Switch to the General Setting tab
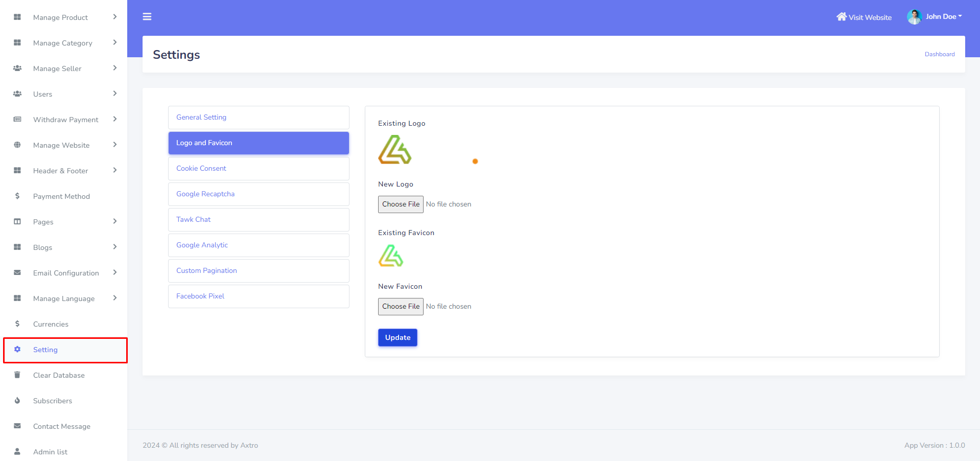The image size is (980, 461). [x=259, y=118]
